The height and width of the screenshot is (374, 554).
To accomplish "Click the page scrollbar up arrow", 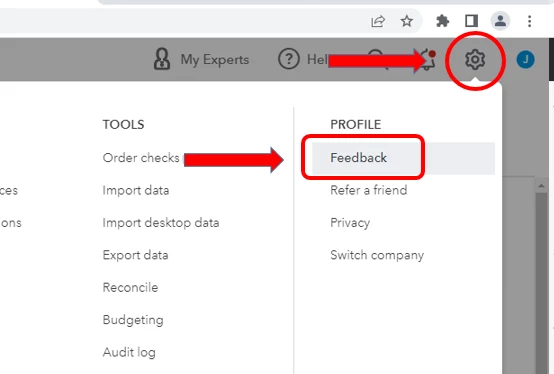I will point(541,186).
